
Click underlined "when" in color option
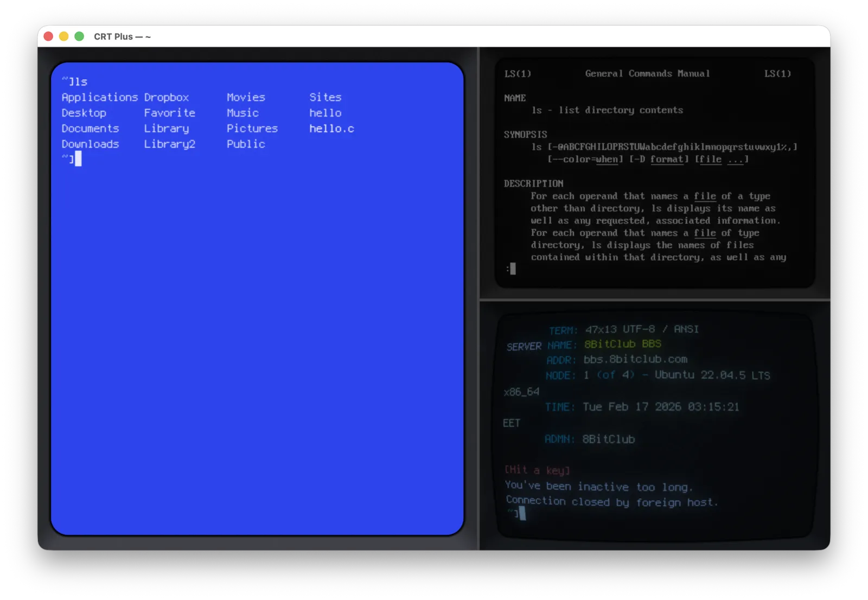coord(607,159)
